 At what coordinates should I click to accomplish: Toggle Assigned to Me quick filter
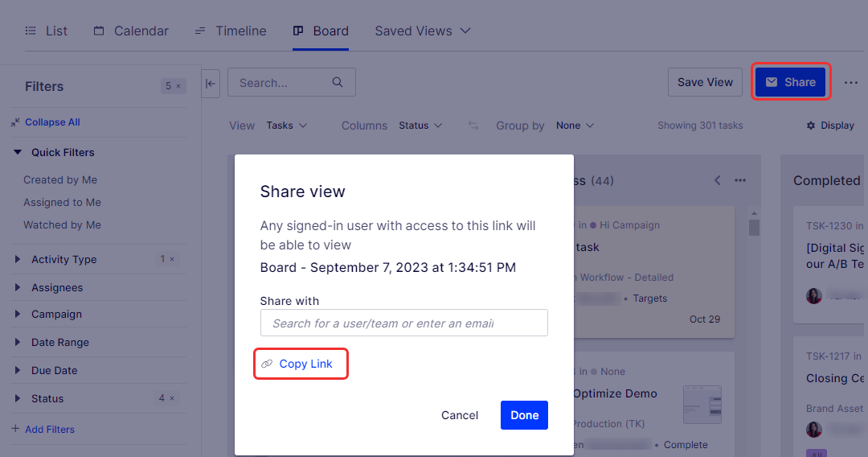coord(62,202)
